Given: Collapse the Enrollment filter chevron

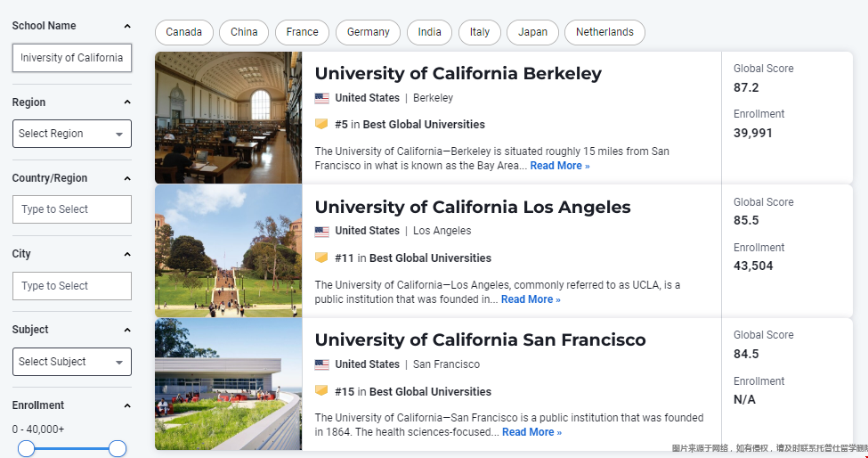Looking at the screenshot, I should (x=127, y=406).
